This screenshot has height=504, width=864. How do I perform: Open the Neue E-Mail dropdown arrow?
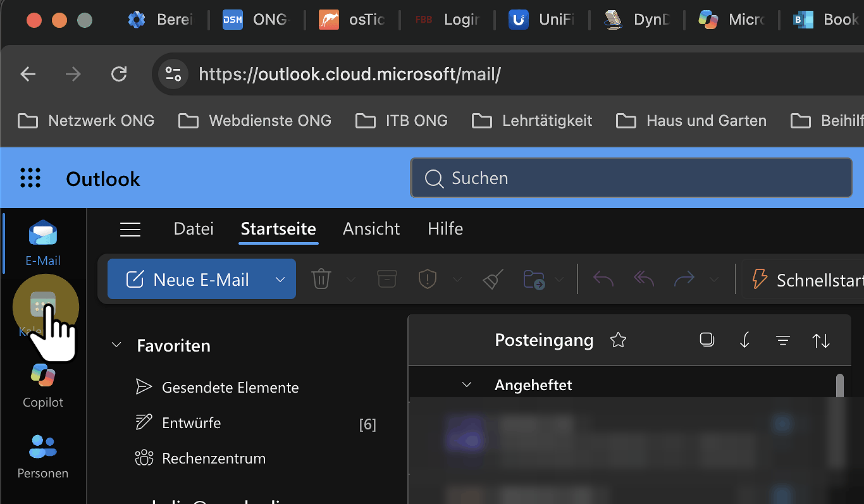point(280,279)
